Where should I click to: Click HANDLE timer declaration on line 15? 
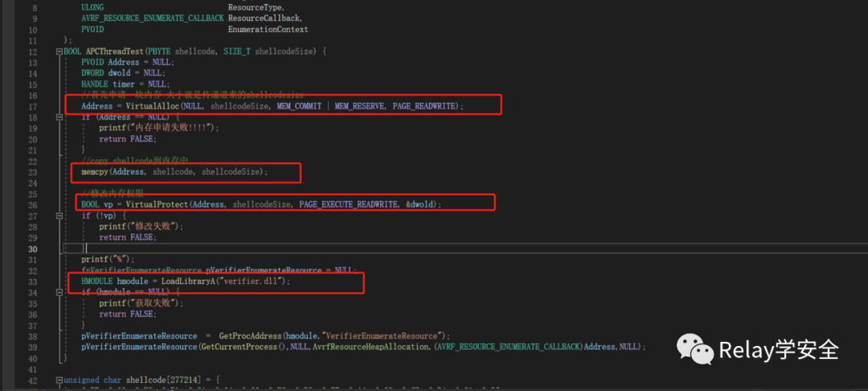(x=127, y=84)
